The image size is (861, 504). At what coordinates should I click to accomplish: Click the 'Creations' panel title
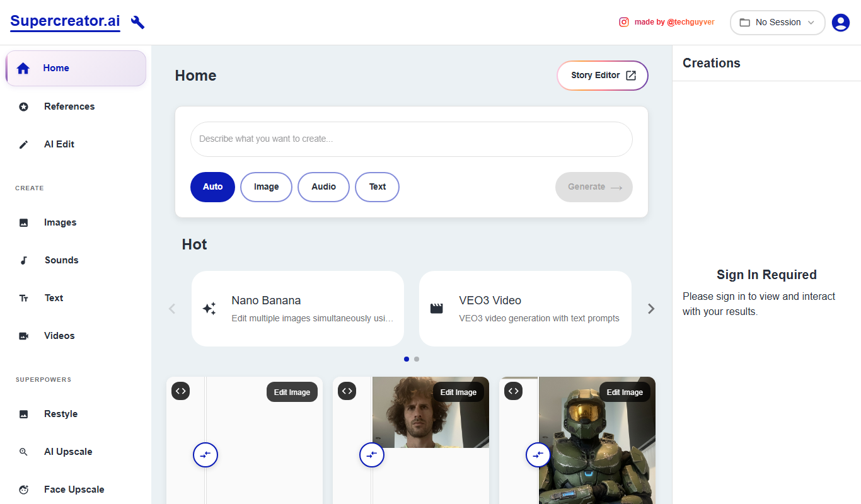tap(712, 63)
